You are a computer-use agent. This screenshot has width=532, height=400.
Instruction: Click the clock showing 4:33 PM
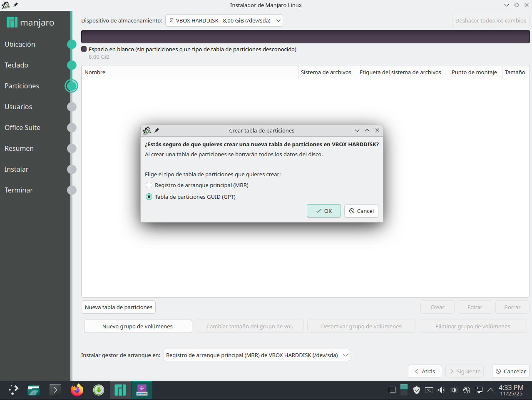click(511, 390)
